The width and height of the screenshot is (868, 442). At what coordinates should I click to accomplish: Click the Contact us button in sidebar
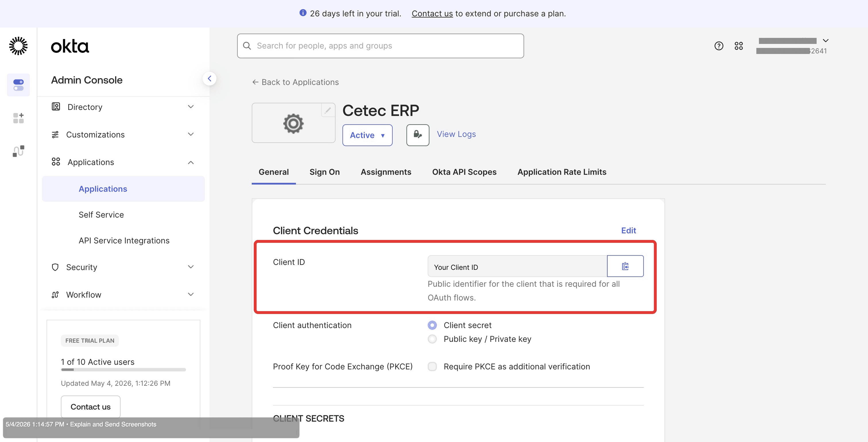click(90, 407)
